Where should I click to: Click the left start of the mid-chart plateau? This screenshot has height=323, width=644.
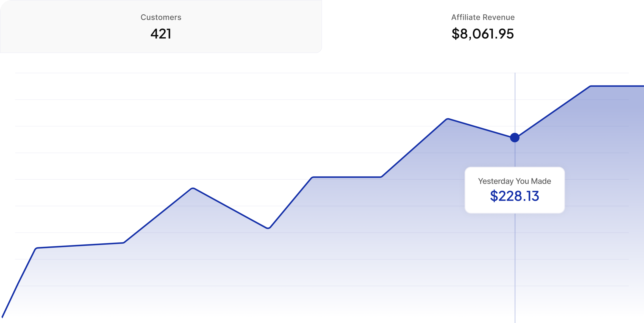point(313,177)
